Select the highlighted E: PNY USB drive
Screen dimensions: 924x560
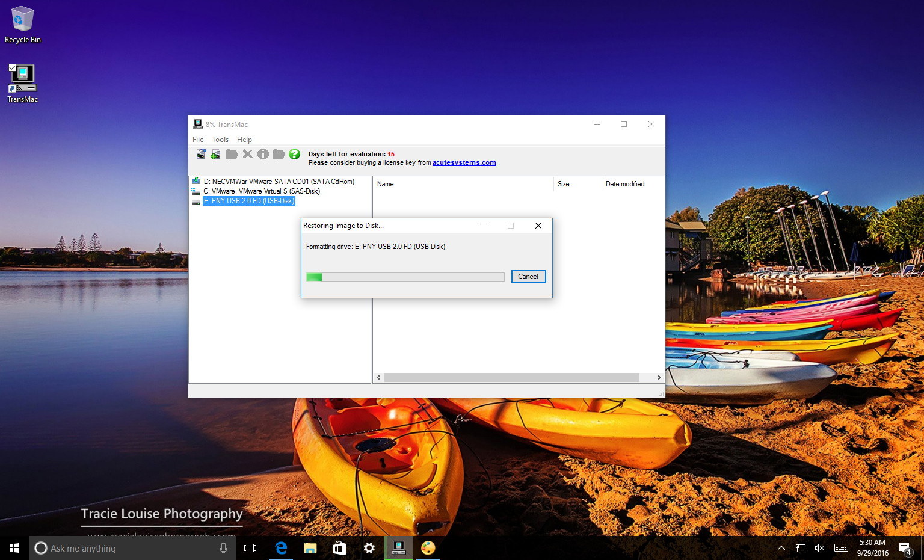point(249,201)
